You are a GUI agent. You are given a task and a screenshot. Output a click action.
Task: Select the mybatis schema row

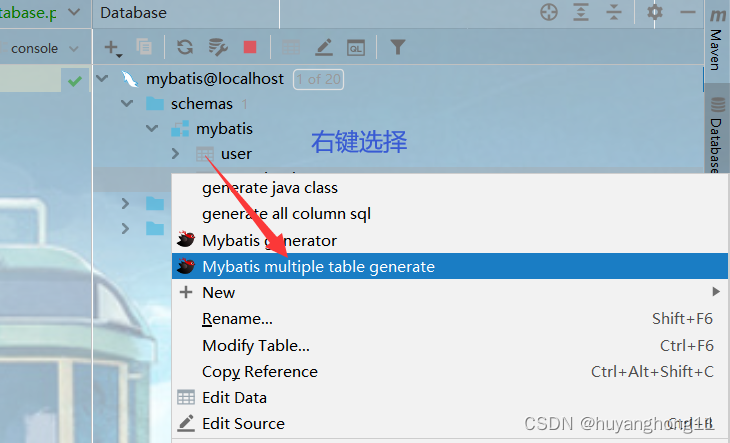point(398,128)
